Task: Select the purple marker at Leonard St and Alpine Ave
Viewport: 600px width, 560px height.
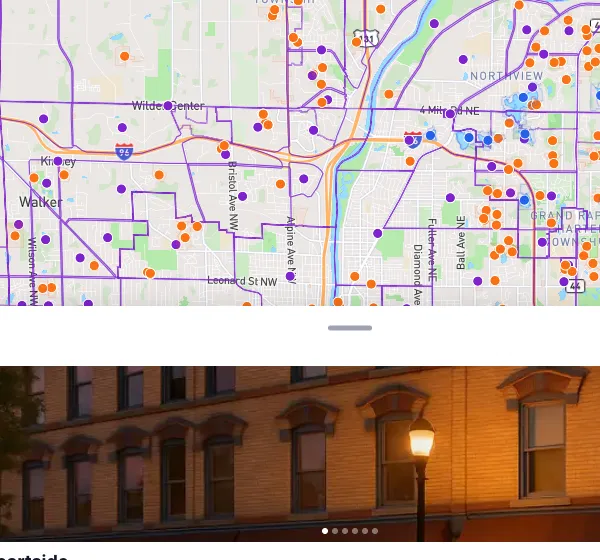Action: tap(290, 276)
